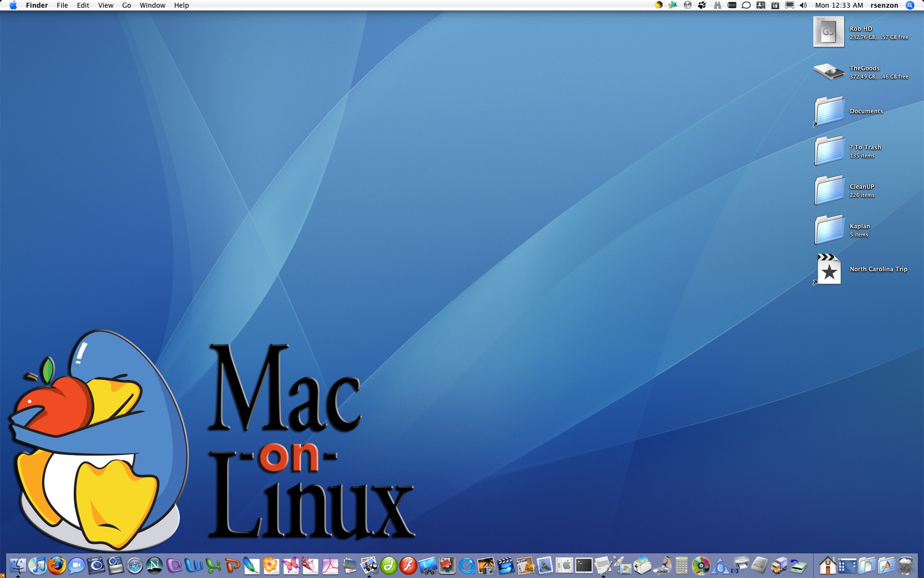Launch iTunes from the Dock
Viewport: 924px width, 578px height.
[38, 565]
